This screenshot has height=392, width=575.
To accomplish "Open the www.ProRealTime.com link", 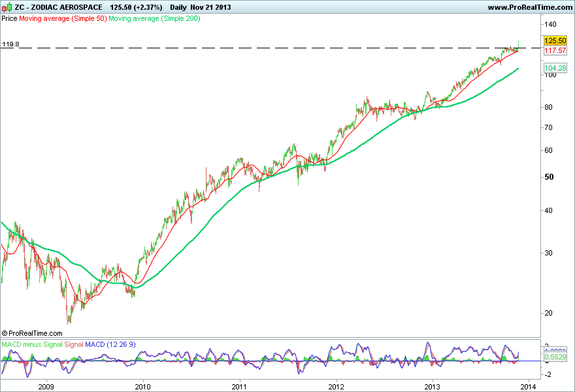I will pos(530,7).
